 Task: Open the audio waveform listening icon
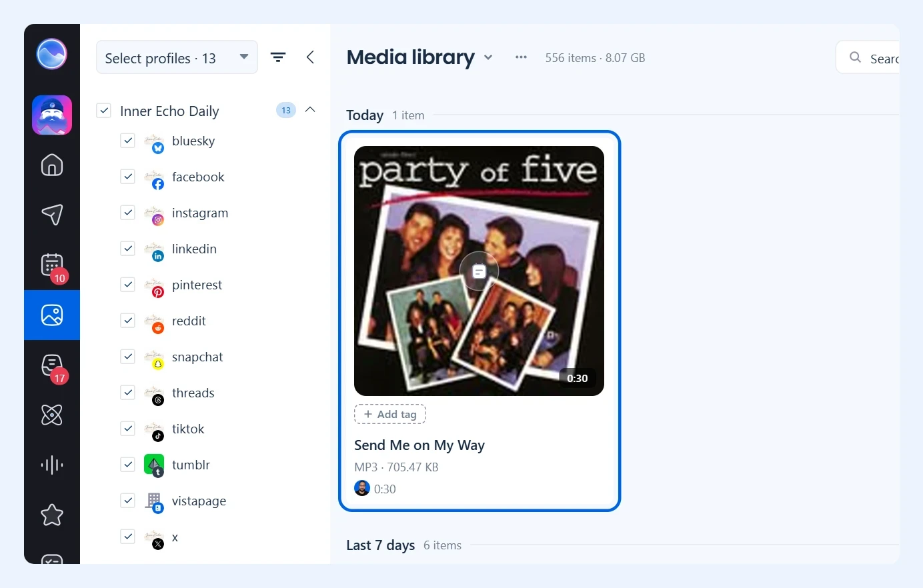pos(52,465)
